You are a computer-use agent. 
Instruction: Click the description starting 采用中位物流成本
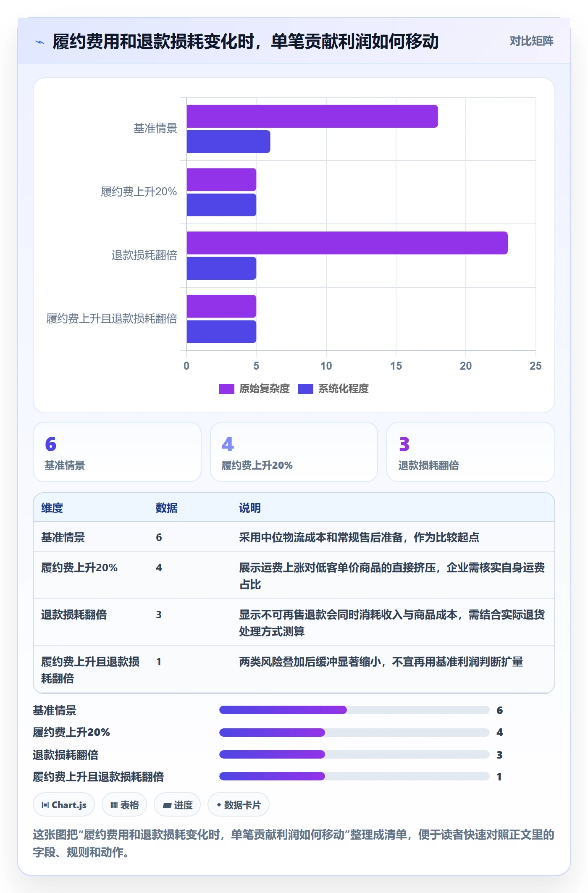click(359, 537)
